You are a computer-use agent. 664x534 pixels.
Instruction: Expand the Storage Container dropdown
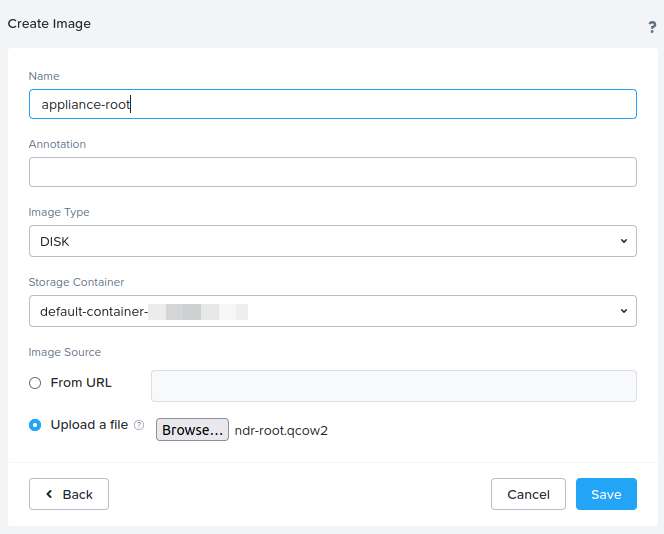point(332,311)
